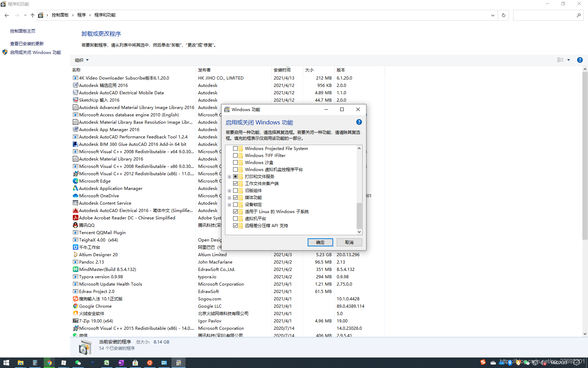Uncheck the 工作文件夹客户端 checkbox
588x368 pixels.
(x=235, y=184)
